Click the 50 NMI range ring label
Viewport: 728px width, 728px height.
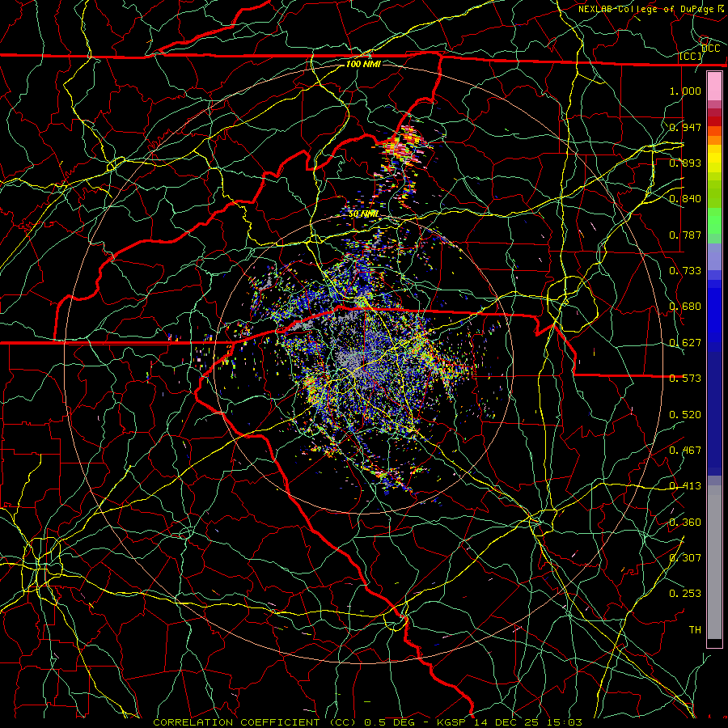pyautogui.click(x=363, y=214)
